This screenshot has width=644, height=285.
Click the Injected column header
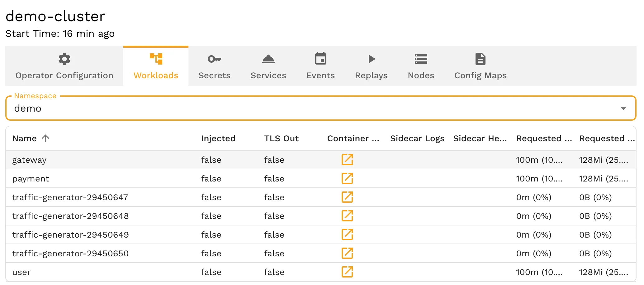[x=218, y=138]
